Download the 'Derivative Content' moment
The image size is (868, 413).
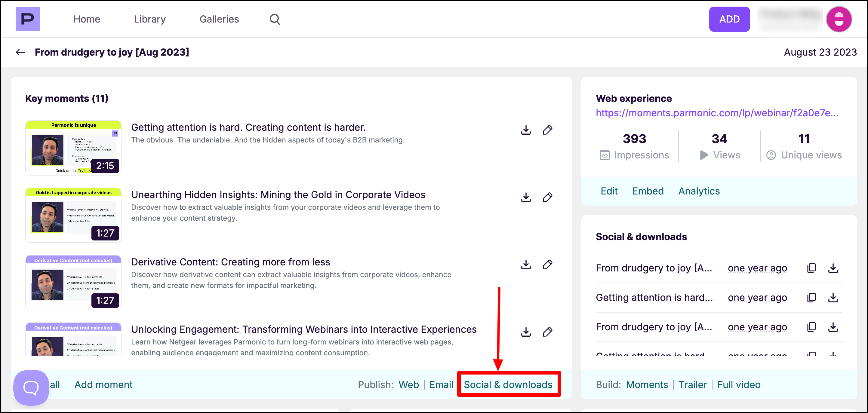(x=526, y=265)
